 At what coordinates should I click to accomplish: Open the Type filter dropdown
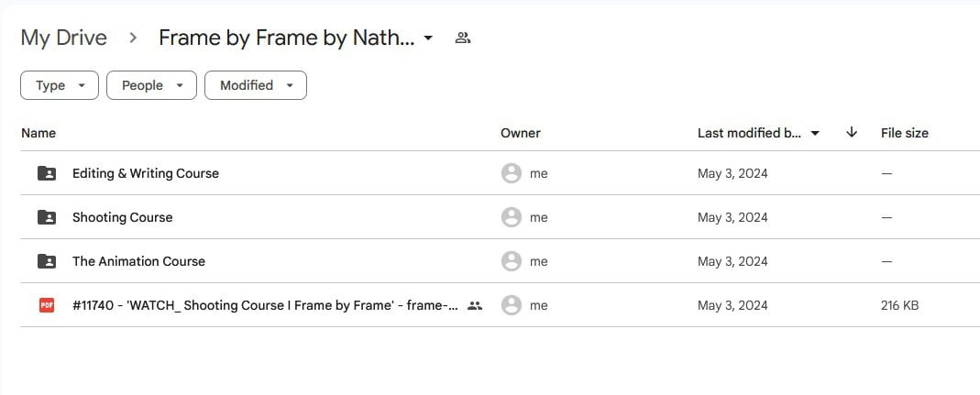(60, 85)
